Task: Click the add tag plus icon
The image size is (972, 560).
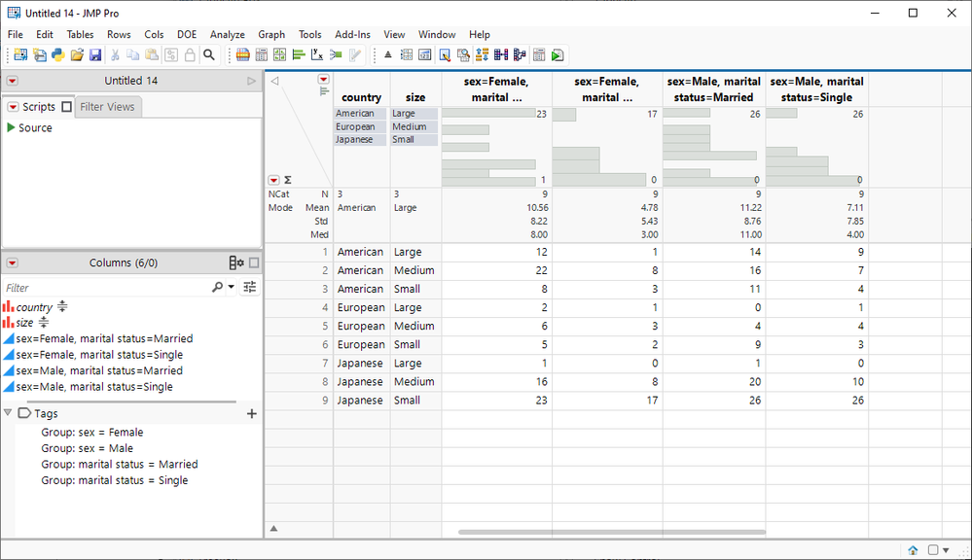Action: tap(252, 413)
